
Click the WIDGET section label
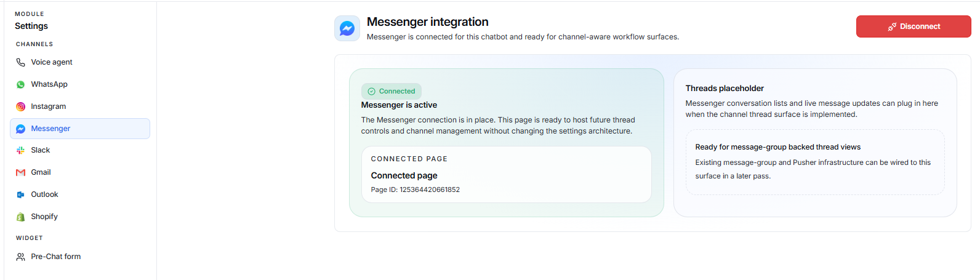tap(30, 238)
